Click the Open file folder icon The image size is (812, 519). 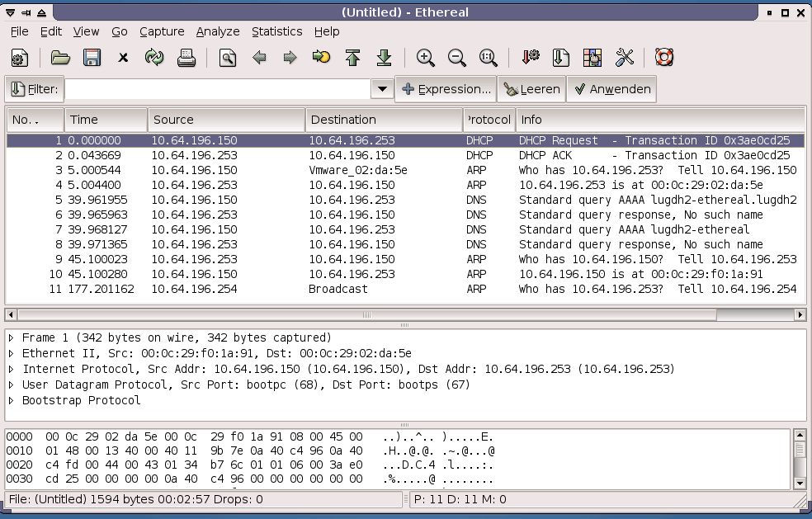(x=60, y=58)
